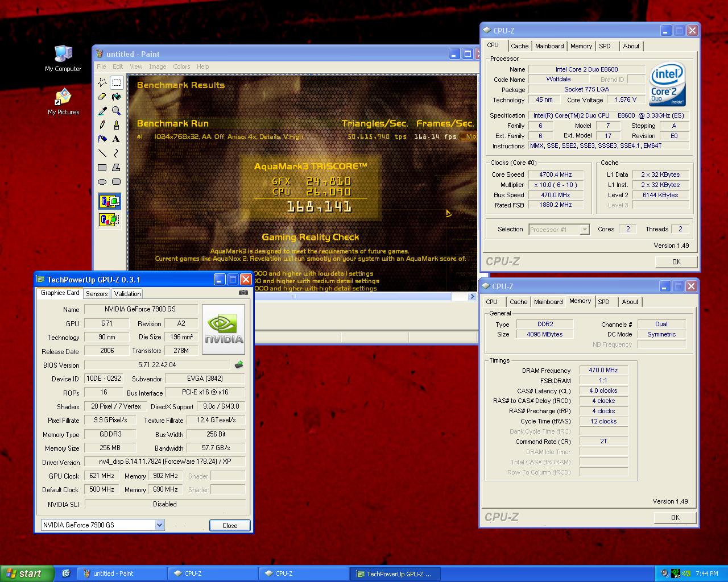The image size is (728, 582).
Task: Open the Help menu in Paint
Action: (203, 66)
